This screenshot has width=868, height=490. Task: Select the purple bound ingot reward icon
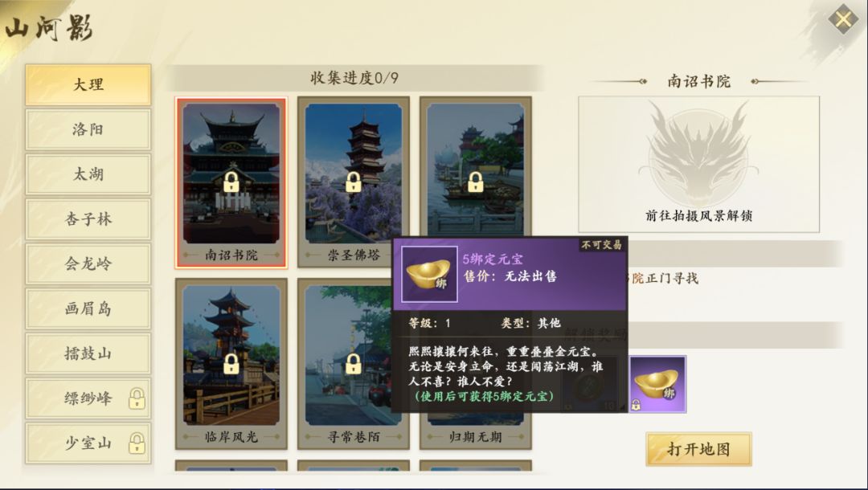point(657,384)
